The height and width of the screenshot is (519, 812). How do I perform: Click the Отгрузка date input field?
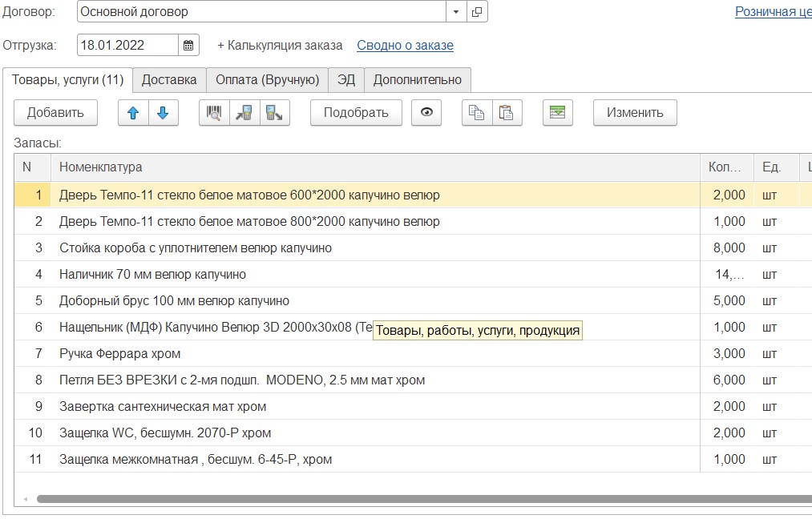click(x=127, y=46)
